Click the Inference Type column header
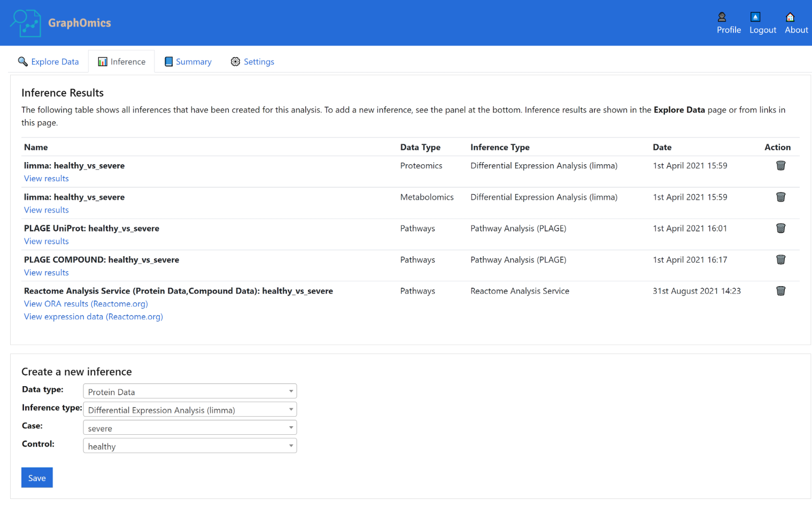The image size is (812, 507). (500, 147)
